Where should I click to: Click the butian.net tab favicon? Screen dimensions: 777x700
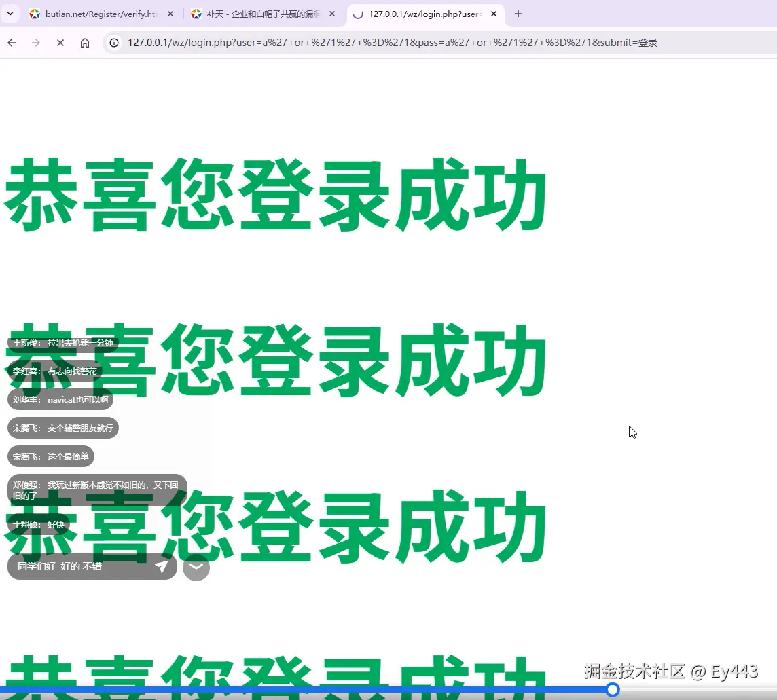pos(35,14)
